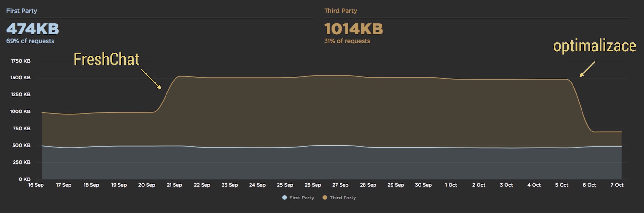Select the 21 Sep x-axis date label
The width and height of the screenshot is (644, 213).
174,185
